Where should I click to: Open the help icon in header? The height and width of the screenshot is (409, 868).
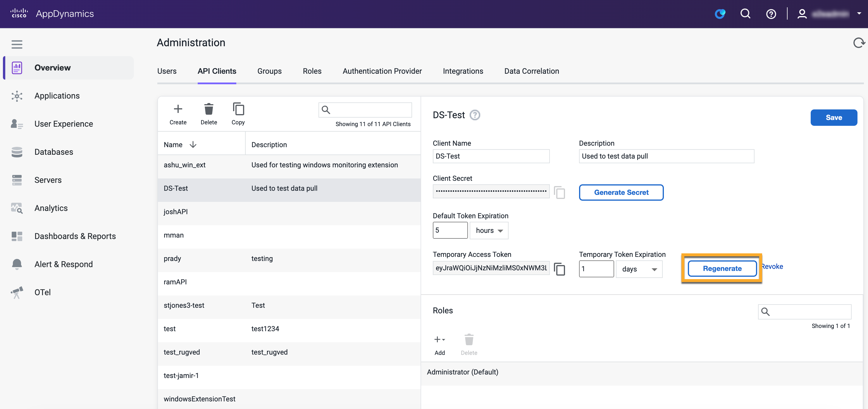771,14
